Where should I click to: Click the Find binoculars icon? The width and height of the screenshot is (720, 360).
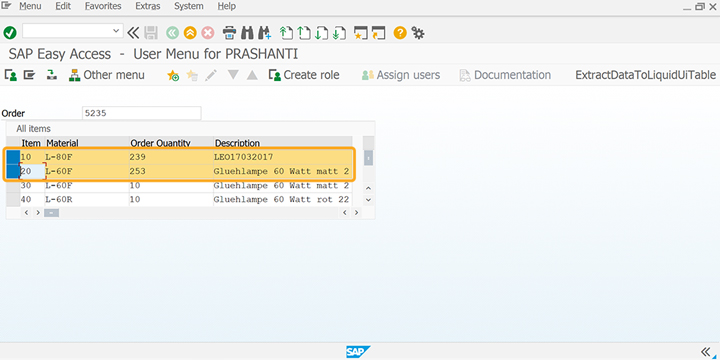(247, 33)
